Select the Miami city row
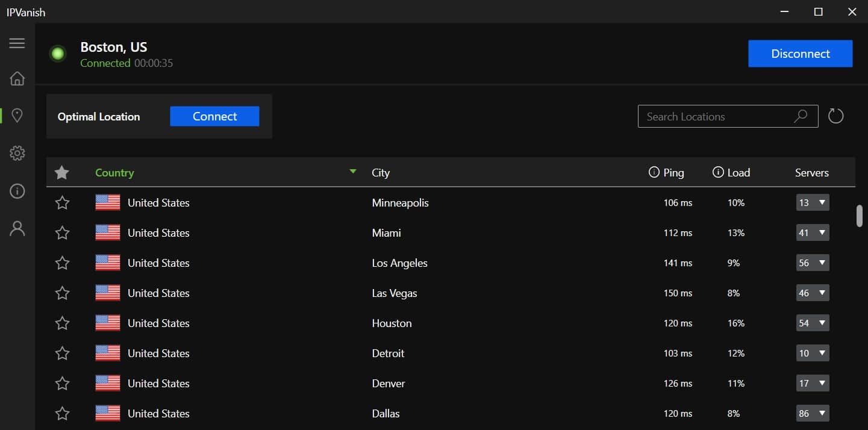Viewport: 868px width, 430px height. pos(451,232)
